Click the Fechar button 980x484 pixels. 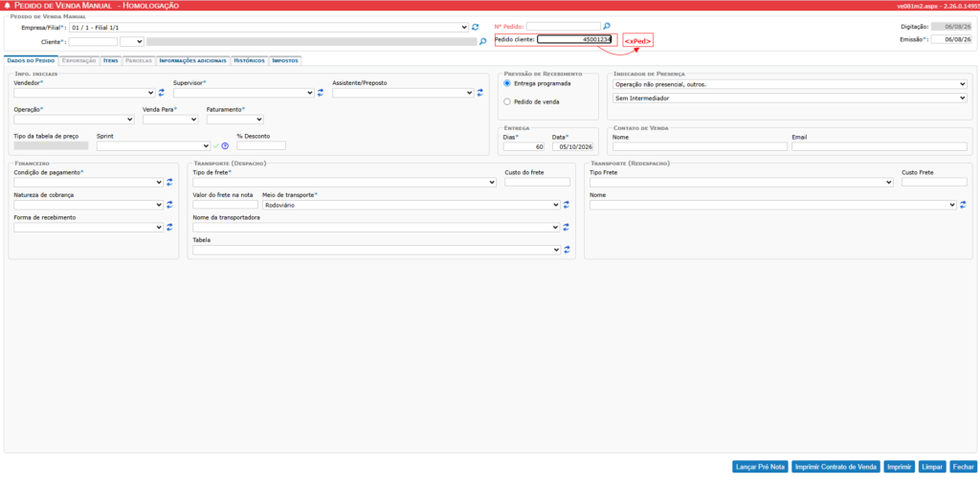963,467
